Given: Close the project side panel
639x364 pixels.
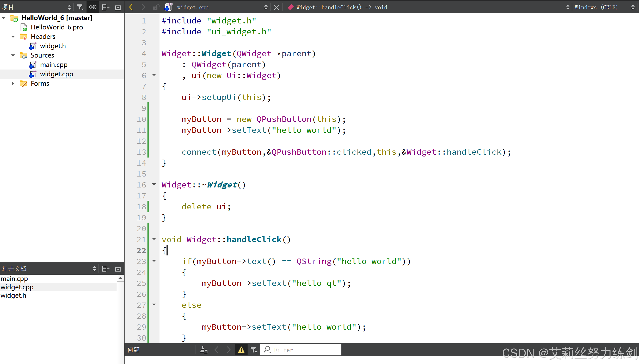Looking at the screenshot, I should coord(118,8).
